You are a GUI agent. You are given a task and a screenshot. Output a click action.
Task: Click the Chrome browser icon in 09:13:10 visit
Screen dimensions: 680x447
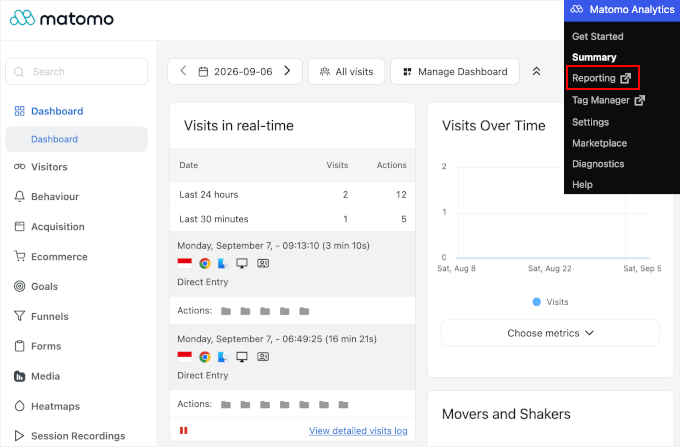pyautogui.click(x=205, y=263)
